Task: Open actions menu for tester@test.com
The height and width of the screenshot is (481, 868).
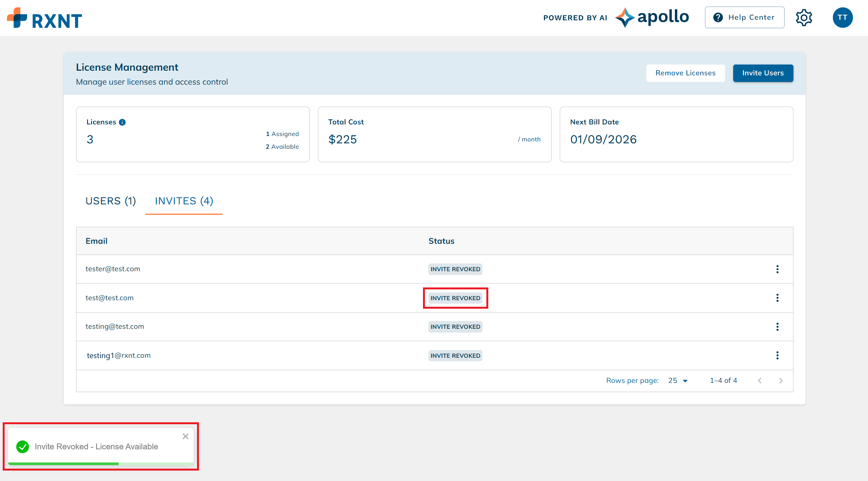Action: (x=777, y=269)
